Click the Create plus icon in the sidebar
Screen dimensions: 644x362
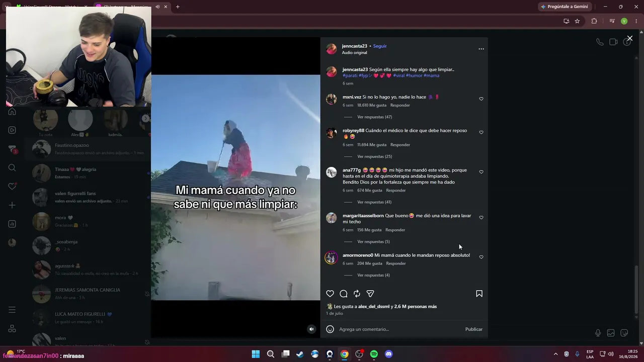click(x=12, y=205)
